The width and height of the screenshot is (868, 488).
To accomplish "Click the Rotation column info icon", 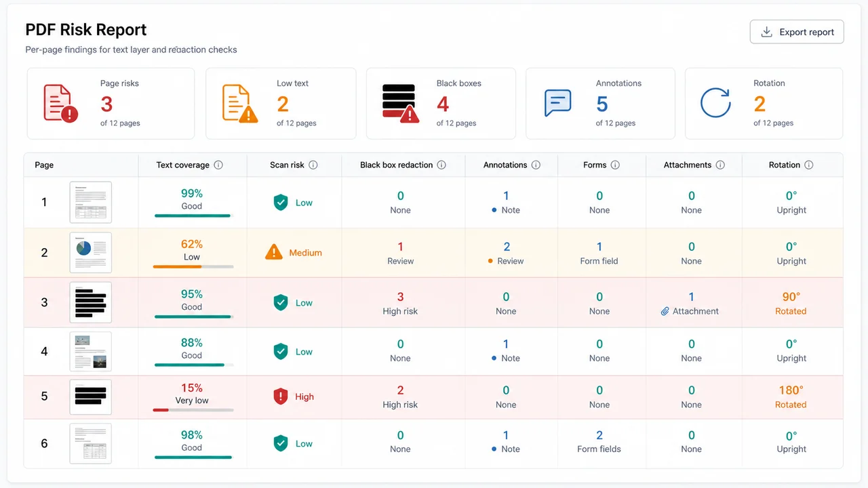I will (808, 165).
